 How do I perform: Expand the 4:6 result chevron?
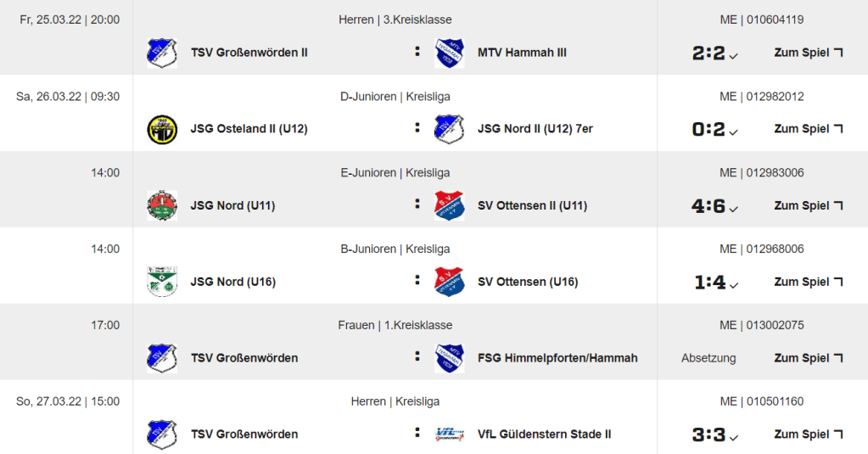click(733, 210)
